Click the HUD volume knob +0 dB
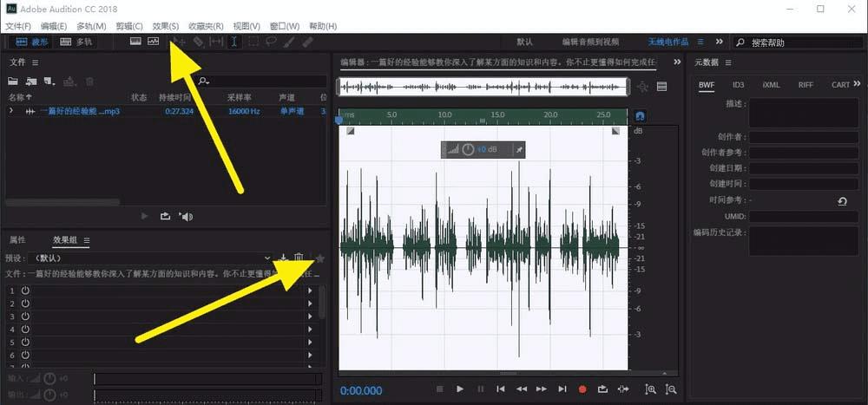The height and width of the screenshot is (405, 868). pos(469,149)
